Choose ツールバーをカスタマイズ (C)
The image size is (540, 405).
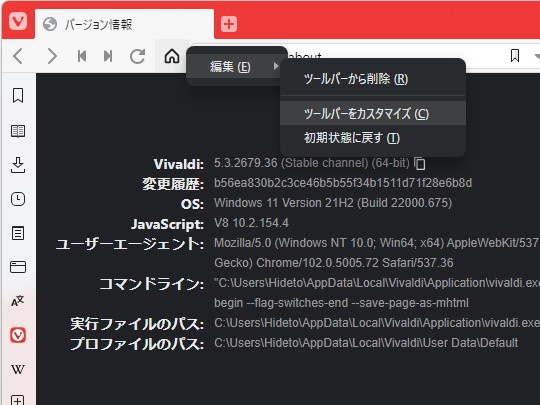pyautogui.click(x=373, y=113)
